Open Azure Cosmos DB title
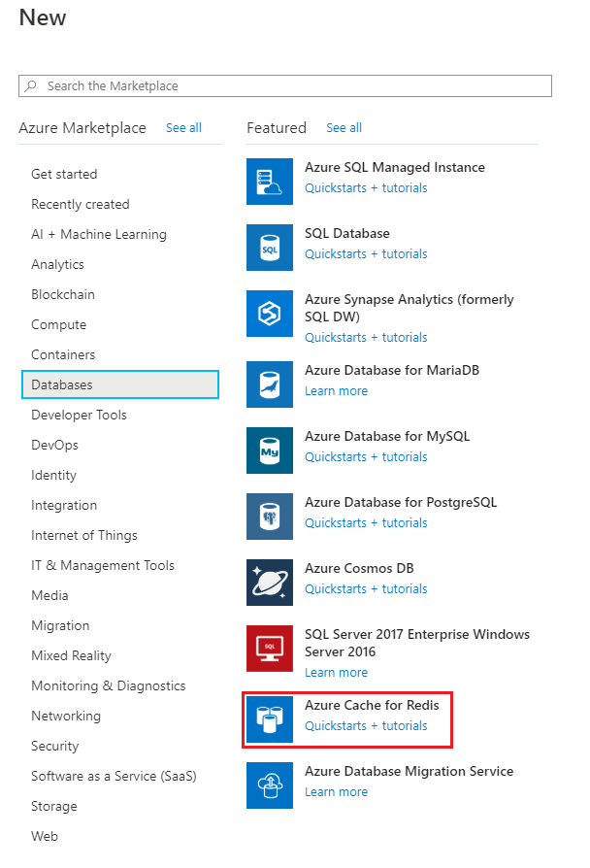The width and height of the screenshot is (590, 868). pyautogui.click(x=359, y=568)
